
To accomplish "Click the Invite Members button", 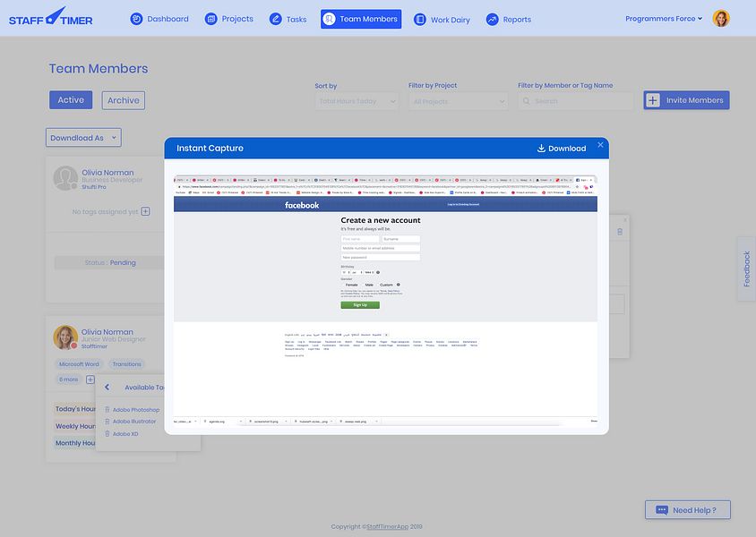I will click(x=686, y=100).
